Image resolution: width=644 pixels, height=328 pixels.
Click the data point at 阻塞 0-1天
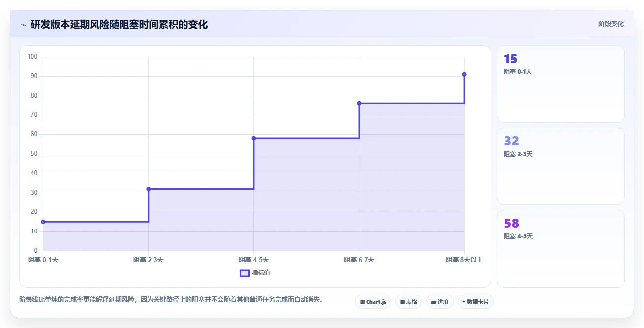click(43, 222)
